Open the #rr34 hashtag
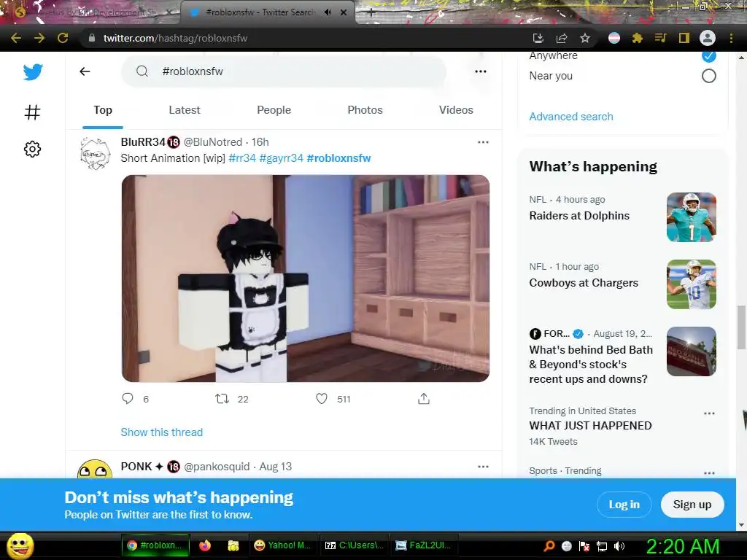Image resolution: width=747 pixels, height=560 pixels. click(x=242, y=158)
